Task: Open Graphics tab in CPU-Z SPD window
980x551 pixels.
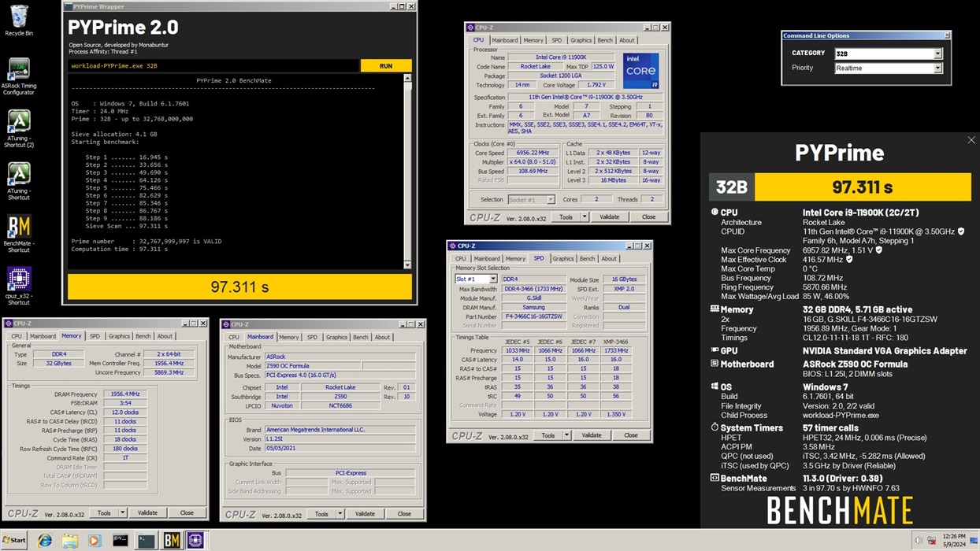Action: click(563, 258)
